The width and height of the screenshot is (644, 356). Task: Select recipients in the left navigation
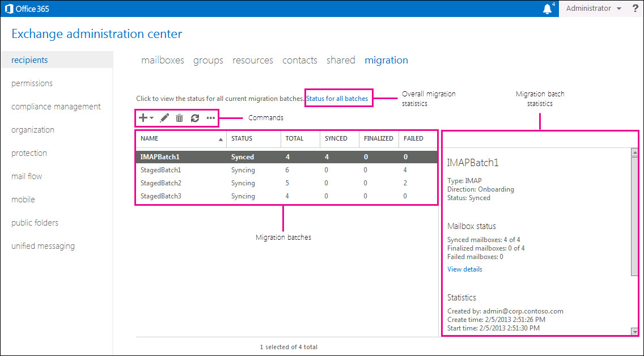57,60
